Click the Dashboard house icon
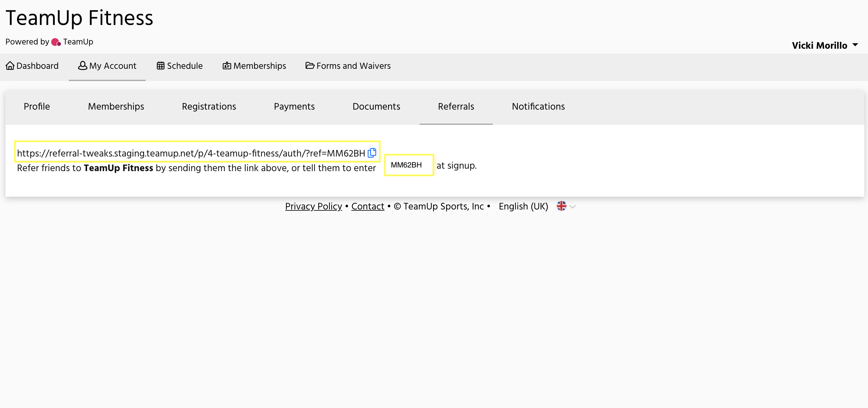This screenshot has width=868, height=408. click(10, 66)
